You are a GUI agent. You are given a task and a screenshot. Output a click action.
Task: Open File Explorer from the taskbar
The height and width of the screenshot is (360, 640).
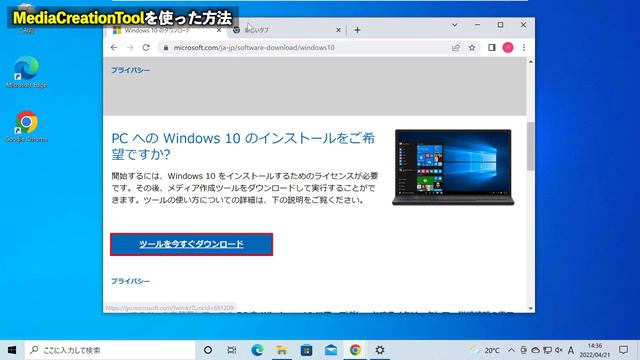click(x=282, y=350)
